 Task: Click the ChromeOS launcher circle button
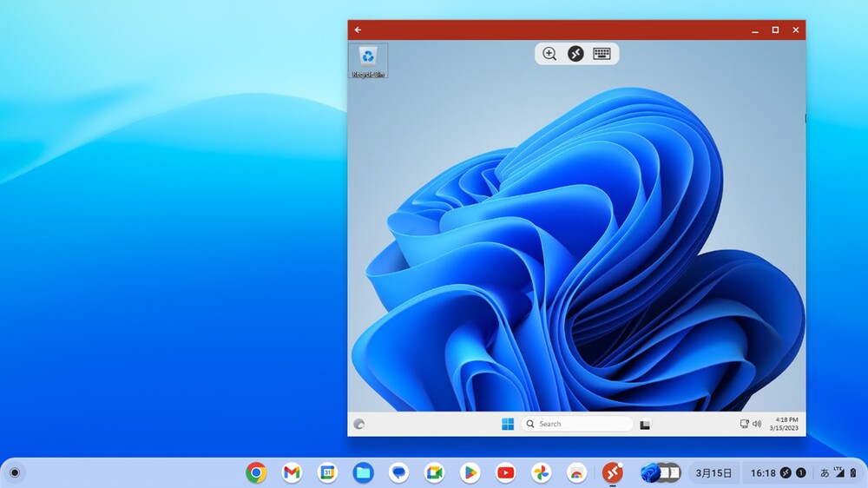[15, 472]
